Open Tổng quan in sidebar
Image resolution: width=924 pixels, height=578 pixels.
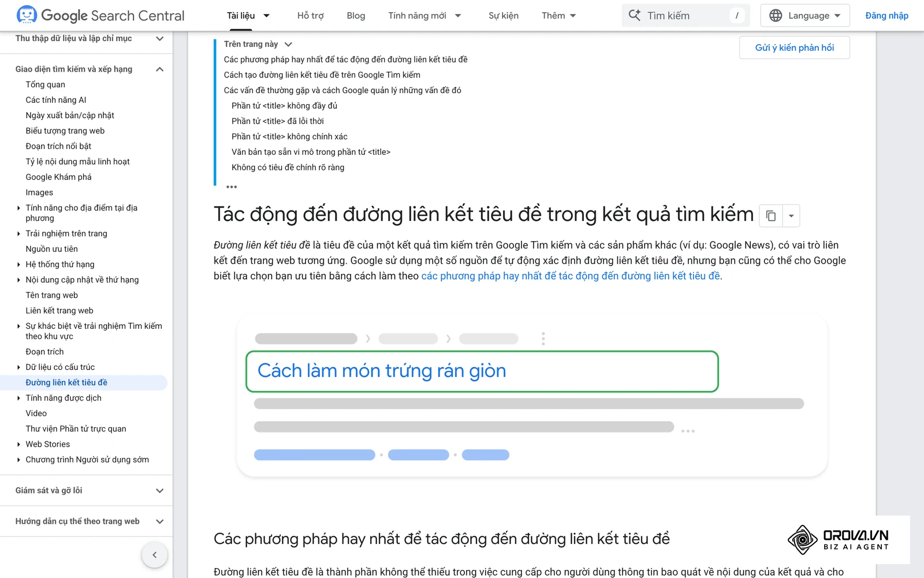[45, 84]
